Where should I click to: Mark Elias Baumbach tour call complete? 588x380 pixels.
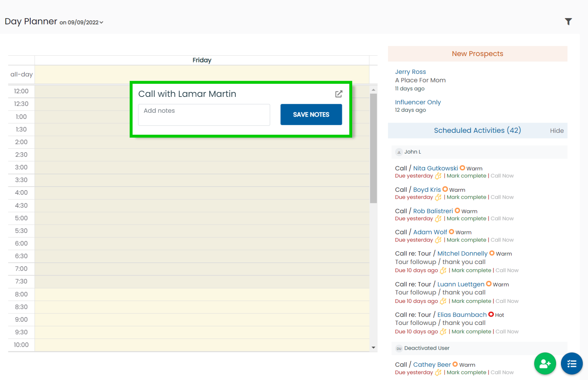pyautogui.click(x=471, y=332)
